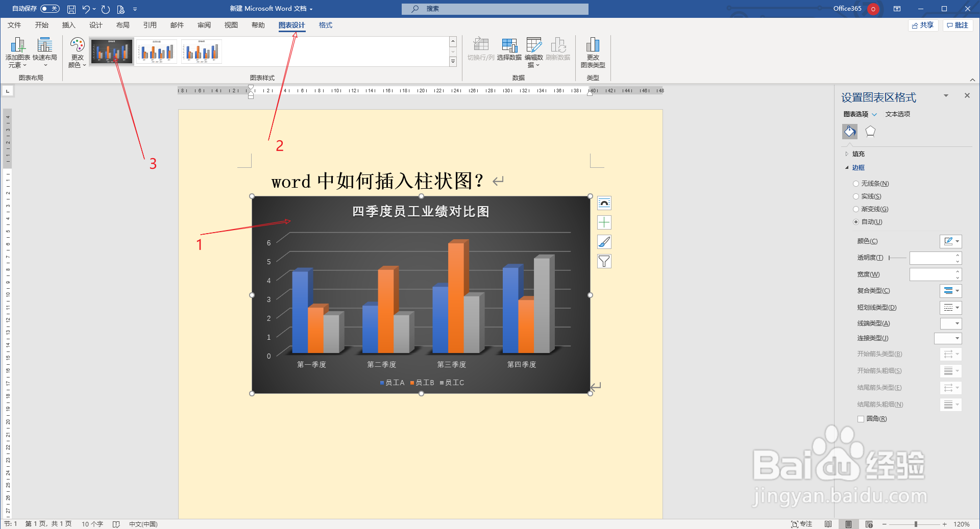Open the Compound type dropdown

click(951, 291)
